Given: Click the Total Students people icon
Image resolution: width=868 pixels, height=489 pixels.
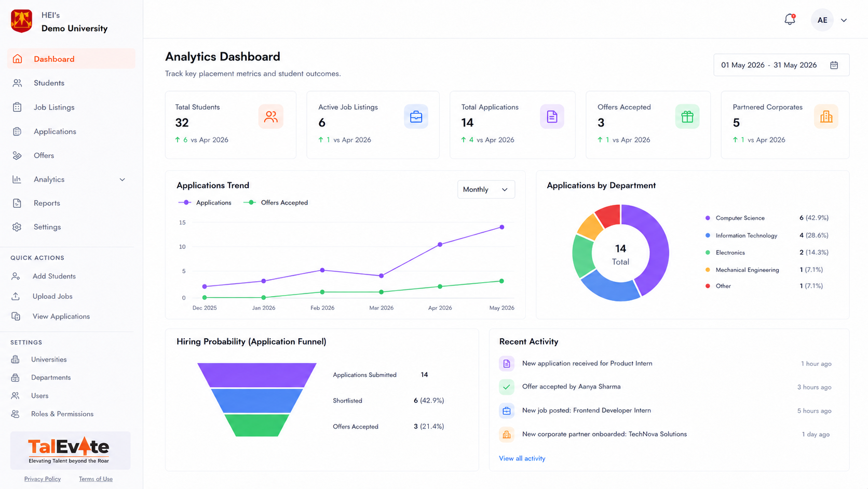Looking at the screenshot, I should [x=271, y=116].
